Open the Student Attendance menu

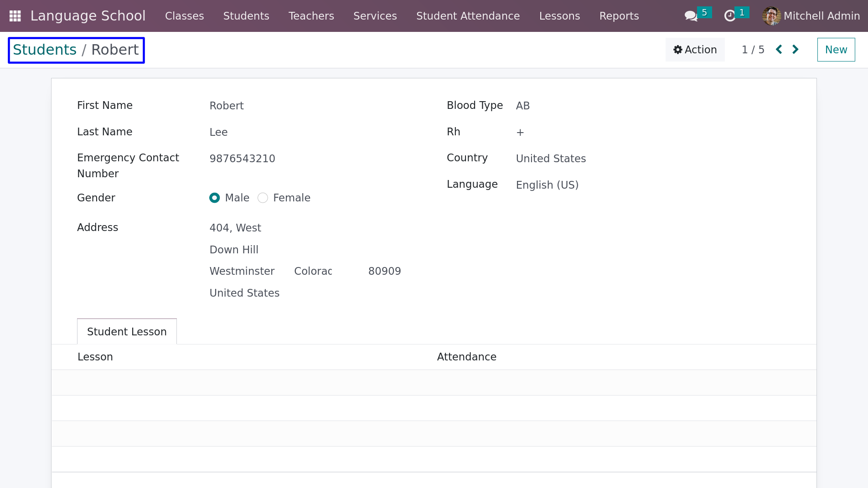[x=468, y=16]
